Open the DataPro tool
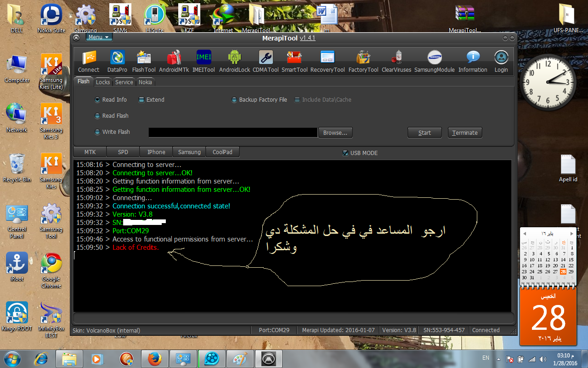The width and height of the screenshot is (588, 368). pyautogui.click(x=117, y=61)
